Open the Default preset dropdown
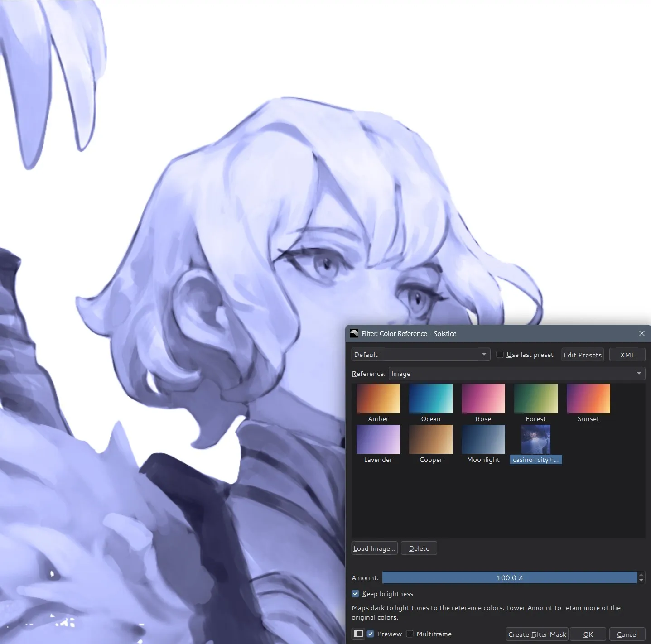Image resolution: width=651 pixels, height=644 pixels. pyautogui.click(x=421, y=355)
